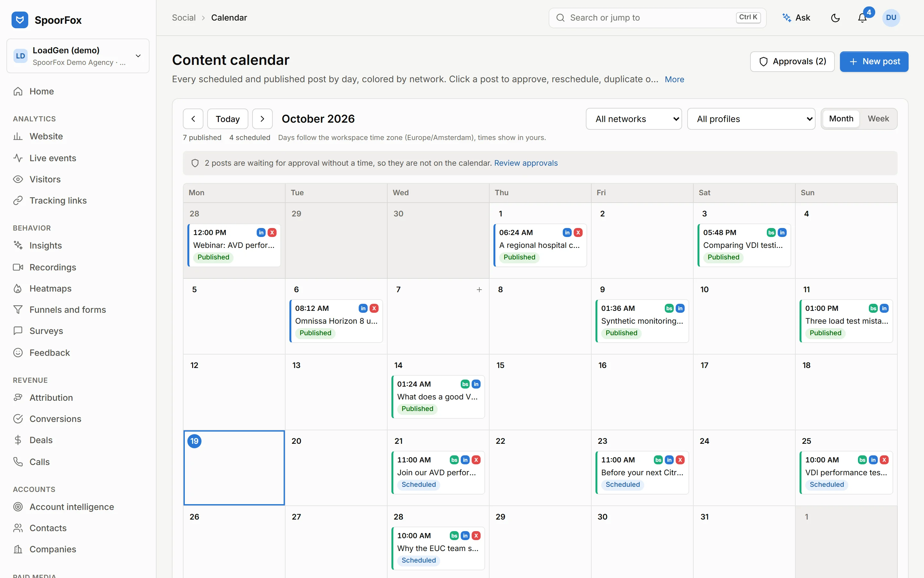Open Funnels and forms in sidebar
This screenshot has height=578, width=924.
coord(78,310)
